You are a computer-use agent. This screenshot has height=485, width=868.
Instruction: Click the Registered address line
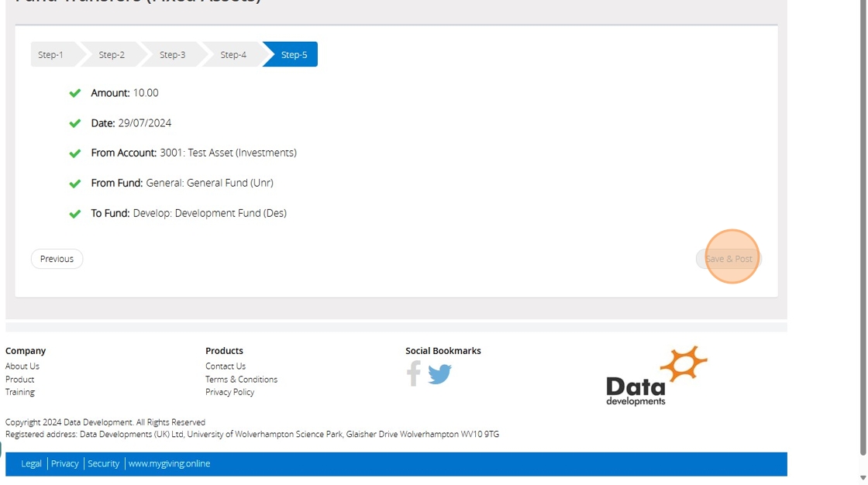point(252,434)
